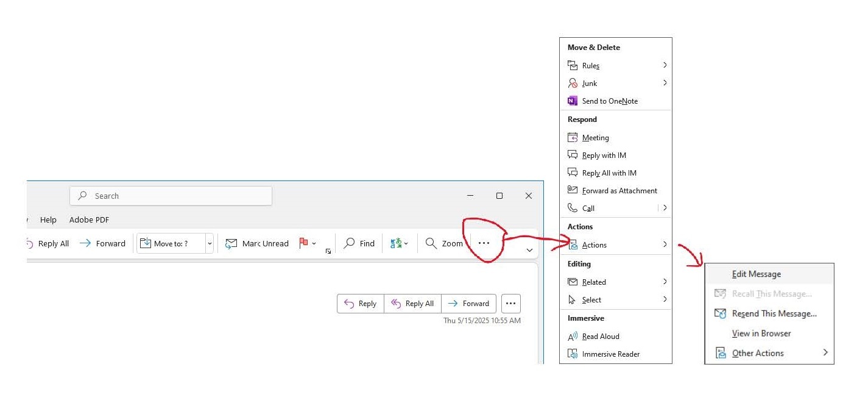Open the follow-up flag dropdown
868x414 pixels.
pos(314,243)
